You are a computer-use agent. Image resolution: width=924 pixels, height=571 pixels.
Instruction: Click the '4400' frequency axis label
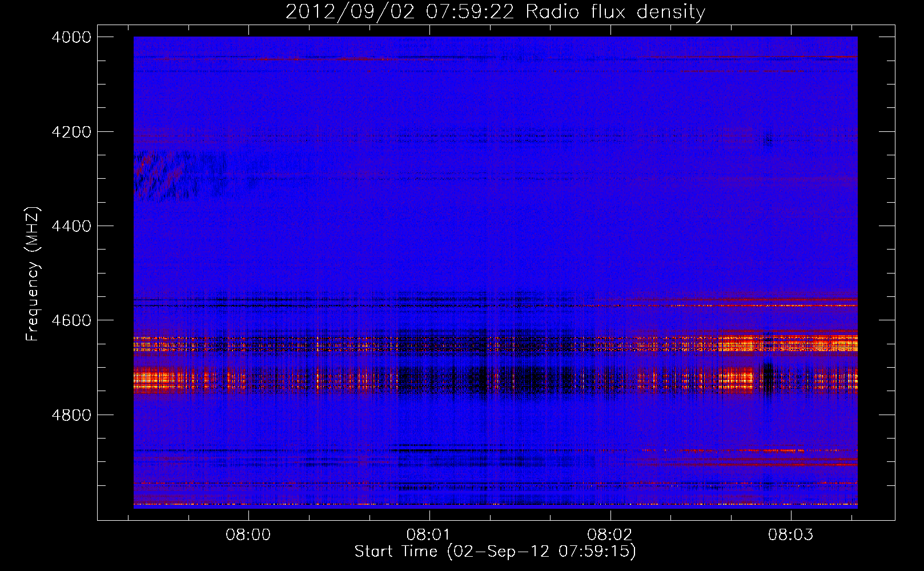point(71,226)
